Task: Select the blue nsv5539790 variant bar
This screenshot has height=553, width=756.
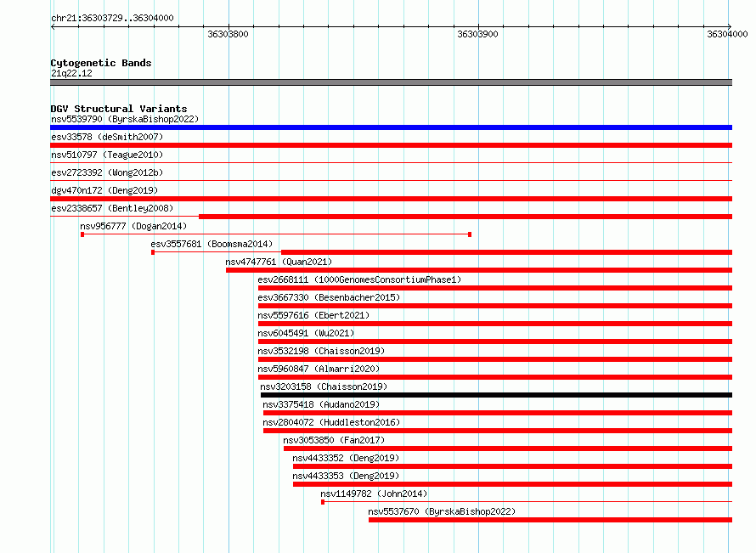Action: 391,127
